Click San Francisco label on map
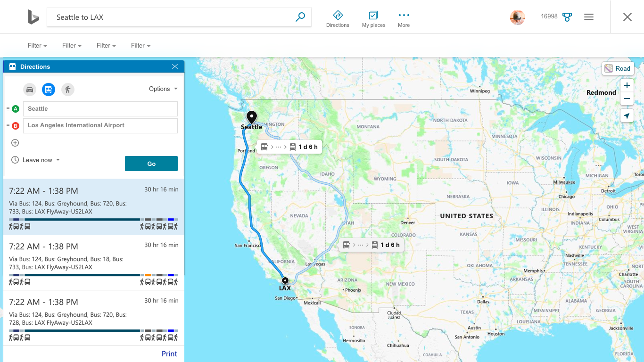The image size is (644, 362). tap(248, 246)
